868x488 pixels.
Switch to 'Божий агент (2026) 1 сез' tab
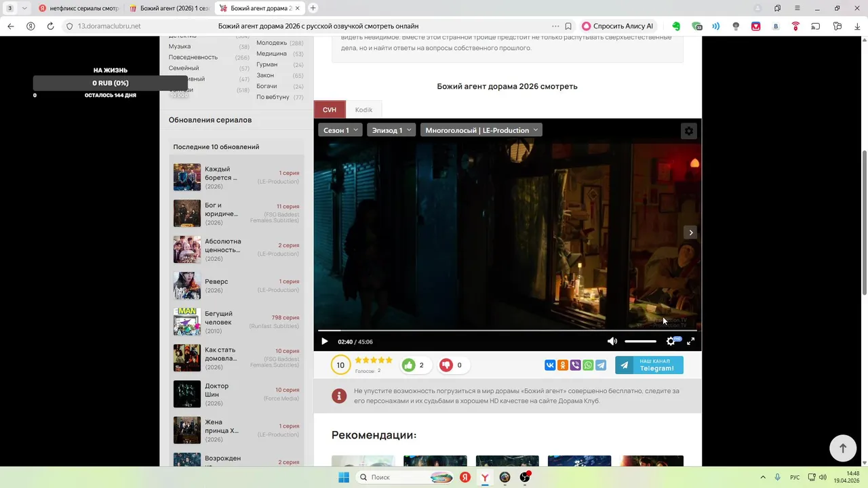[x=170, y=8]
